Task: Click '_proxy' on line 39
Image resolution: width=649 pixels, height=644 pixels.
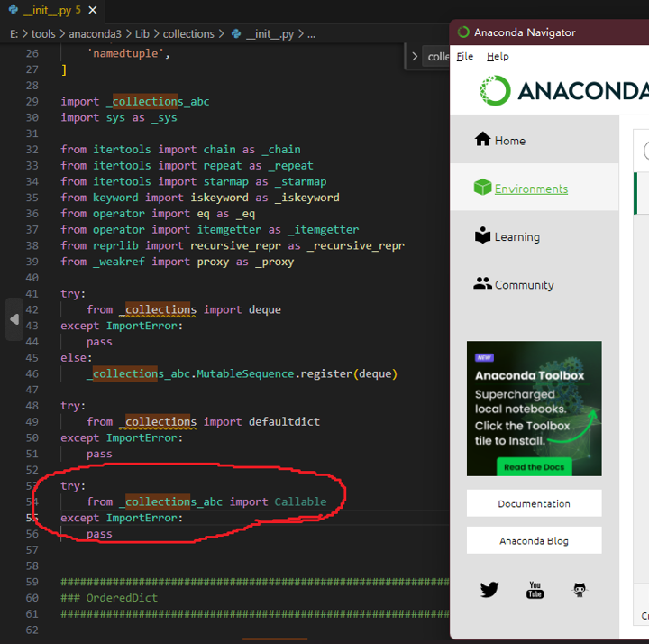Action: click(274, 262)
